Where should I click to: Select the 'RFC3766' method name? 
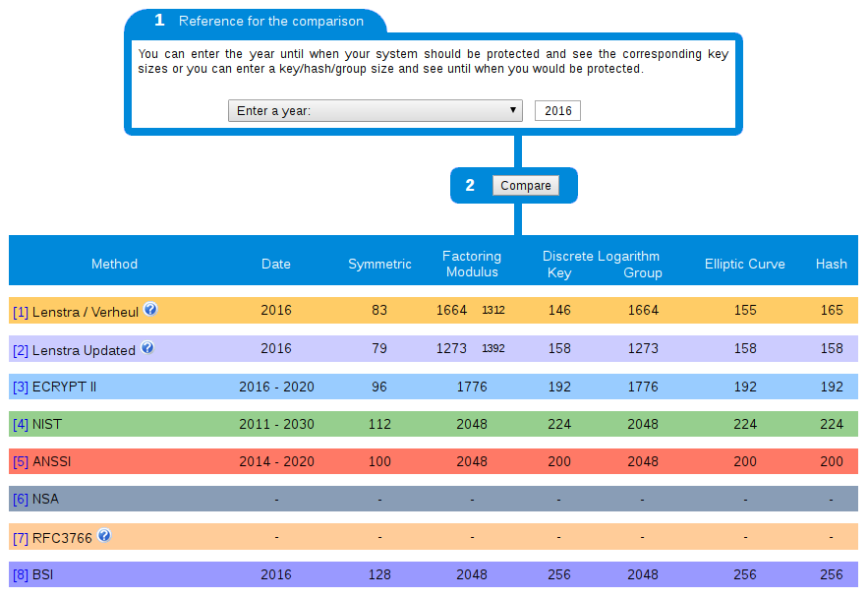pos(62,538)
